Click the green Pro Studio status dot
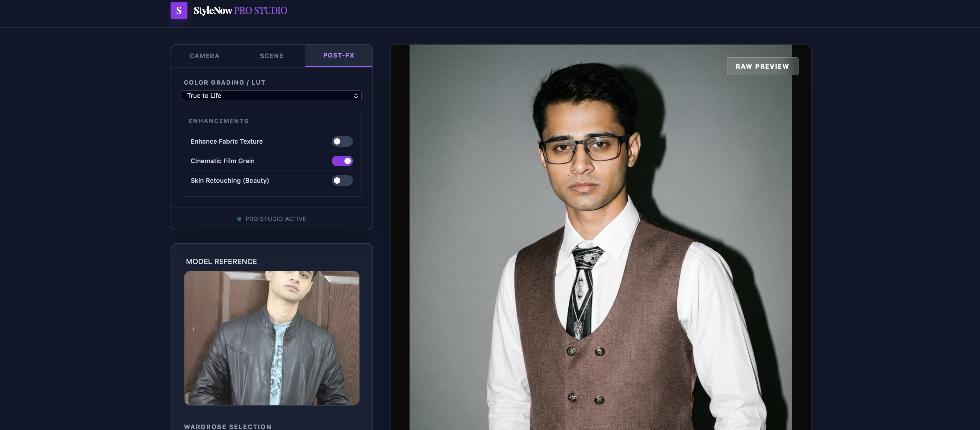 239,219
